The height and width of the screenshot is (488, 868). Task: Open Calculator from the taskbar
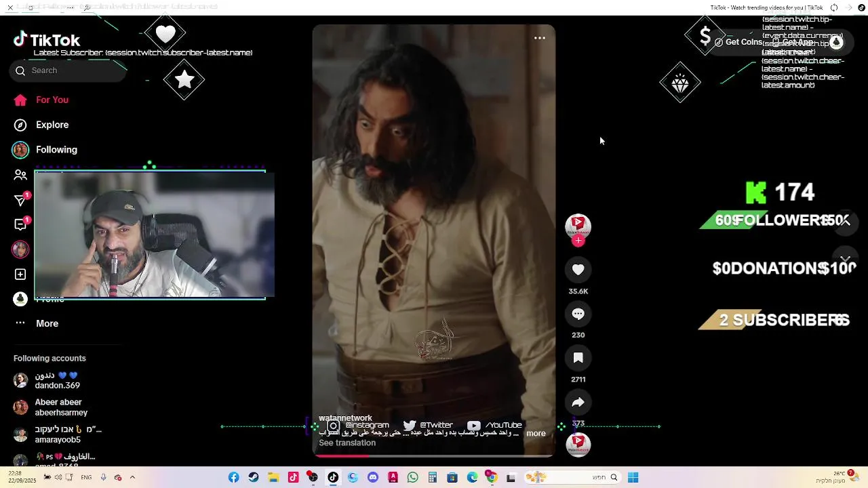433,478
